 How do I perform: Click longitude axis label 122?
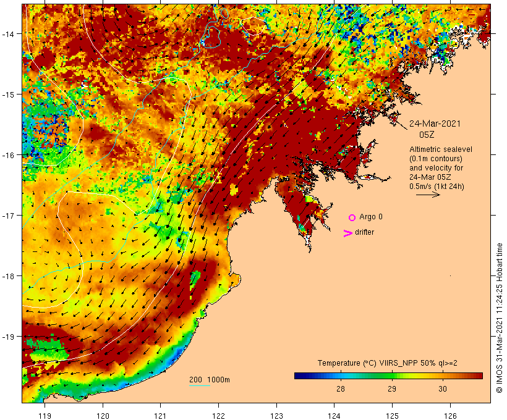pyautogui.click(x=219, y=416)
